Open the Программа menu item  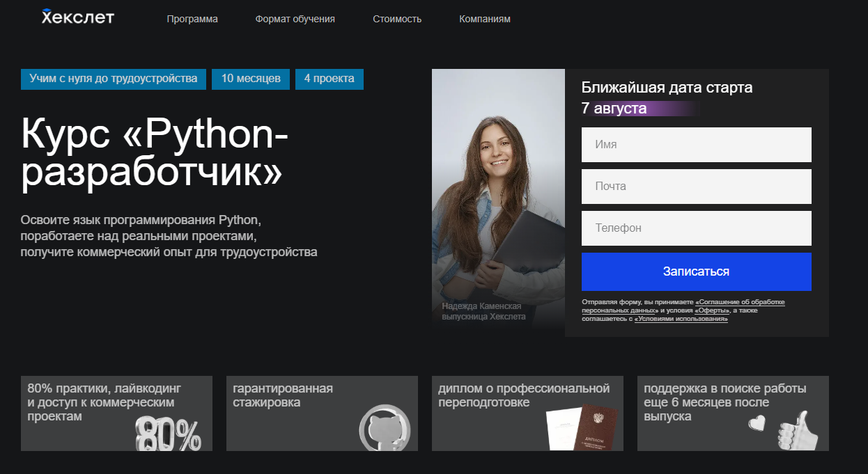192,19
